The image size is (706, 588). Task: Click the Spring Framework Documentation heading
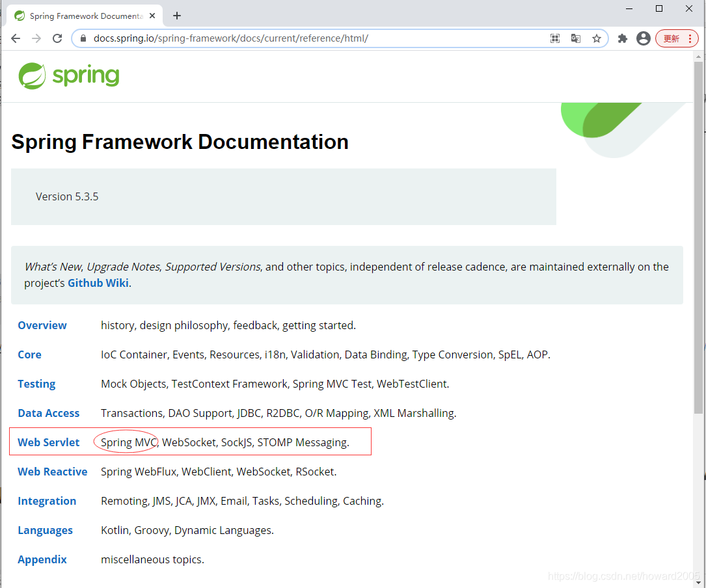point(180,142)
